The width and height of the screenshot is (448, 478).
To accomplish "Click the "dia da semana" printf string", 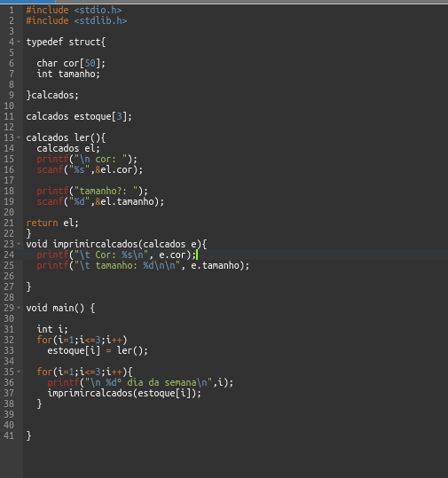I will coord(148,382).
